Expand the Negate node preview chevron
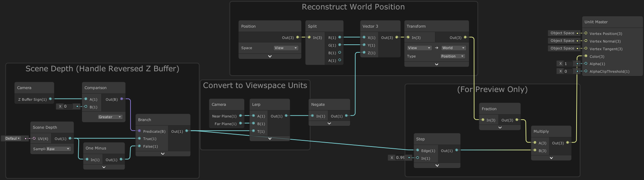Viewport: 644px width, 180px height. (329, 124)
